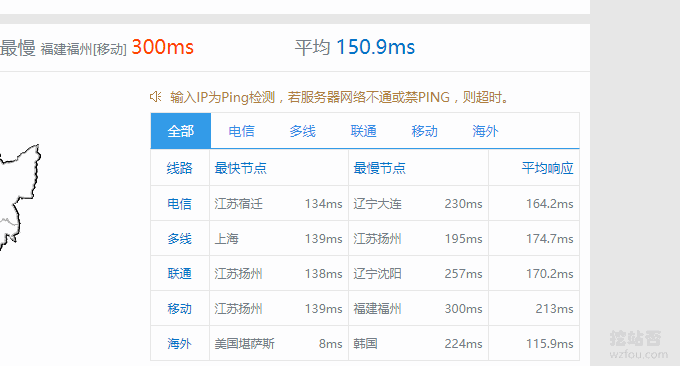
Task: Open the 海外 tab
Action: [x=485, y=131]
